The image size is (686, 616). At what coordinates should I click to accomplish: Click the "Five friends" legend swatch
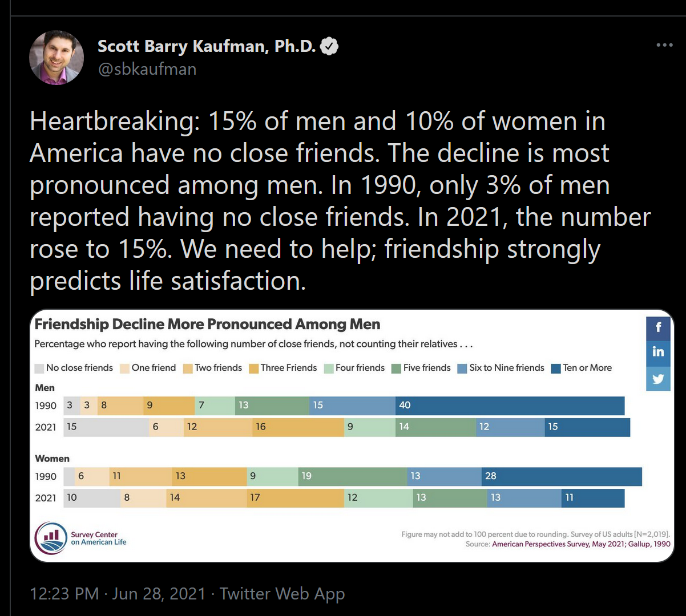pos(396,368)
